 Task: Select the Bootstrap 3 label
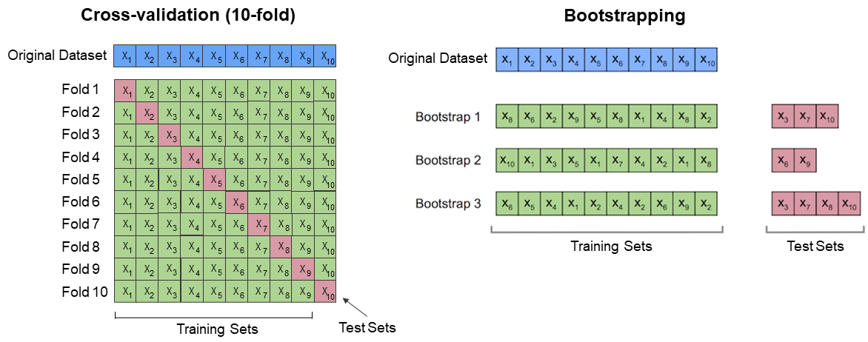pos(448,203)
